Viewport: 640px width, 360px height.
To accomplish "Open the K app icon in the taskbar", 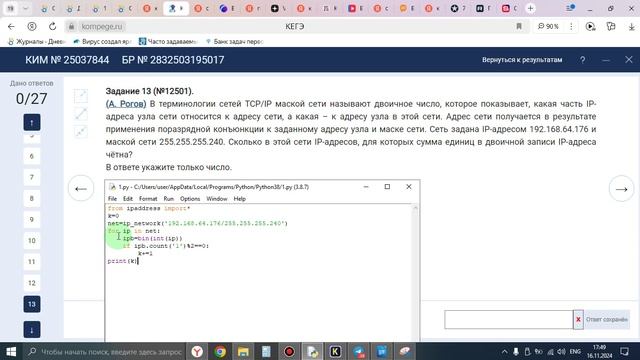I will click(x=336, y=351).
